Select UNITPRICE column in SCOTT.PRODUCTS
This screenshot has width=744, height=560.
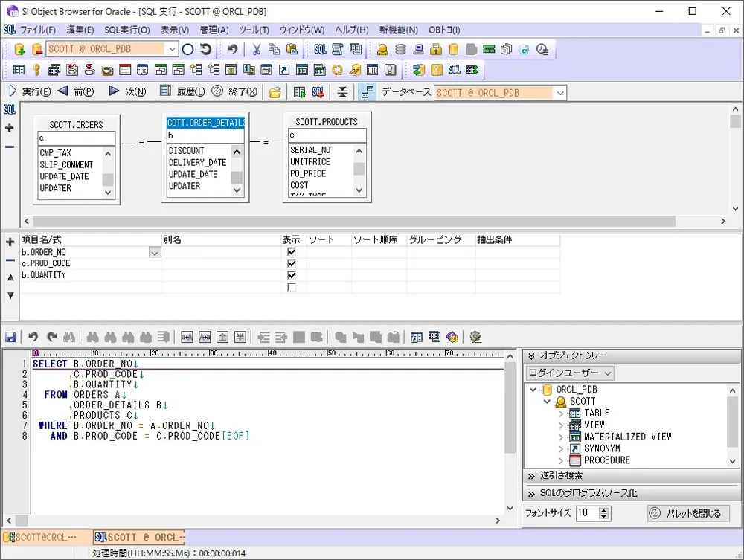pos(310,161)
